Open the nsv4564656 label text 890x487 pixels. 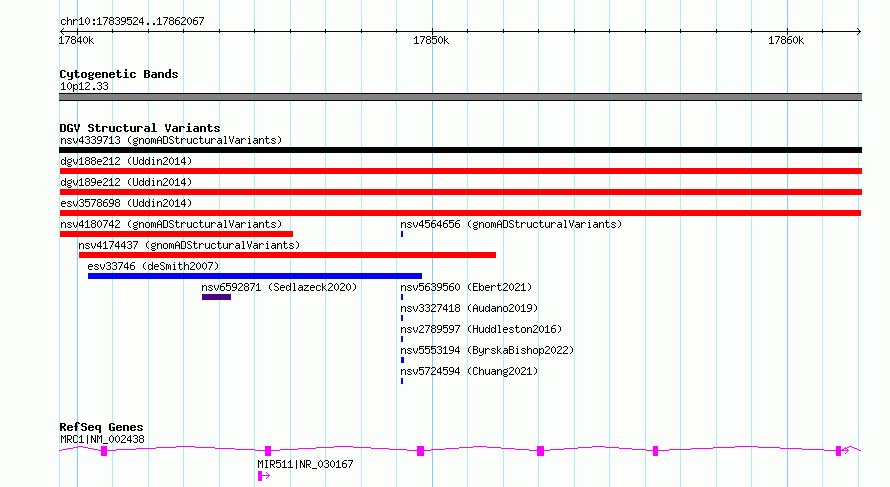pos(511,224)
